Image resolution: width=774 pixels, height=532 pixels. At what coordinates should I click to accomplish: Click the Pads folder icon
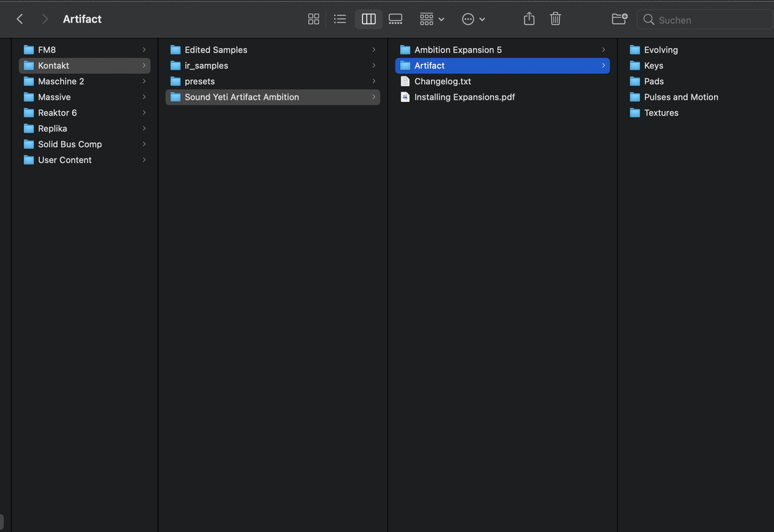[635, 81]
